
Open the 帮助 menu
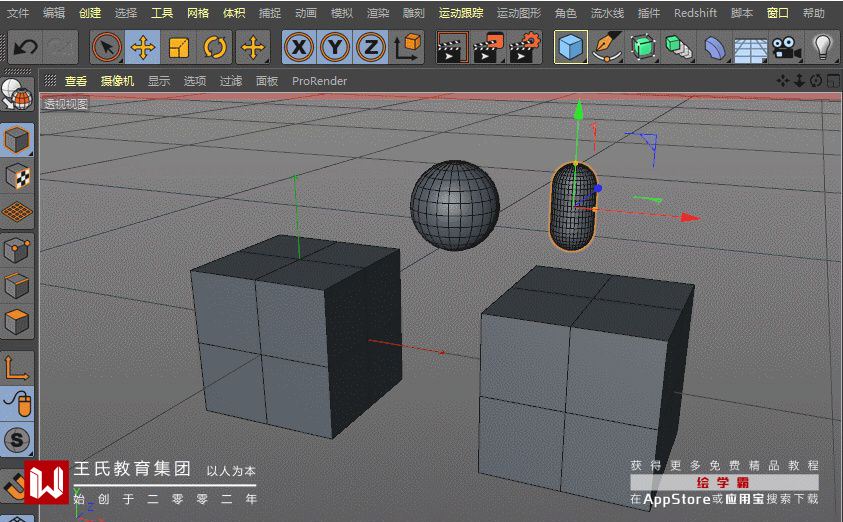[813, 13]
